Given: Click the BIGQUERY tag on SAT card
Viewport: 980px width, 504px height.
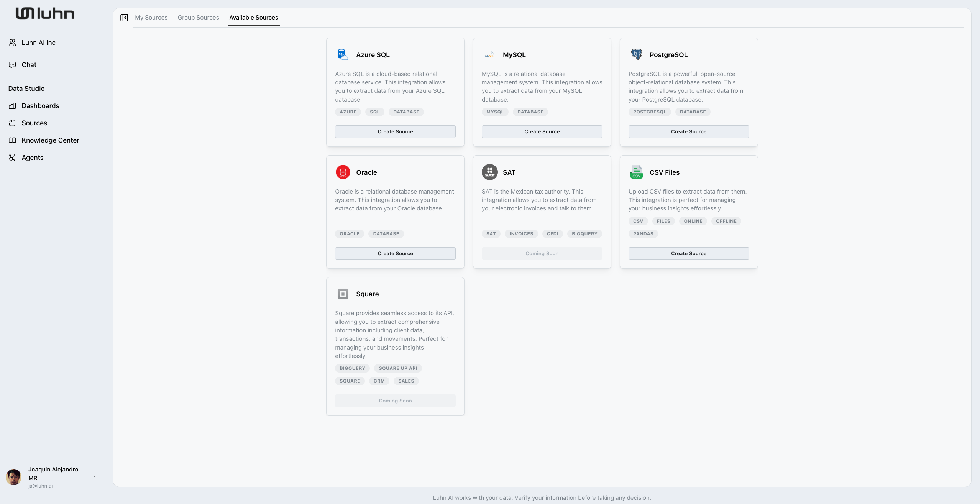Looking at the screenshot, I should pyautogui.click(x=584, y=234).
